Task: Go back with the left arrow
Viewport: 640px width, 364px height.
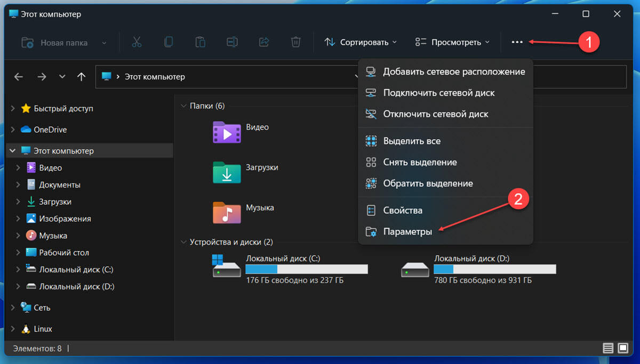Action: tap(19, 77)
